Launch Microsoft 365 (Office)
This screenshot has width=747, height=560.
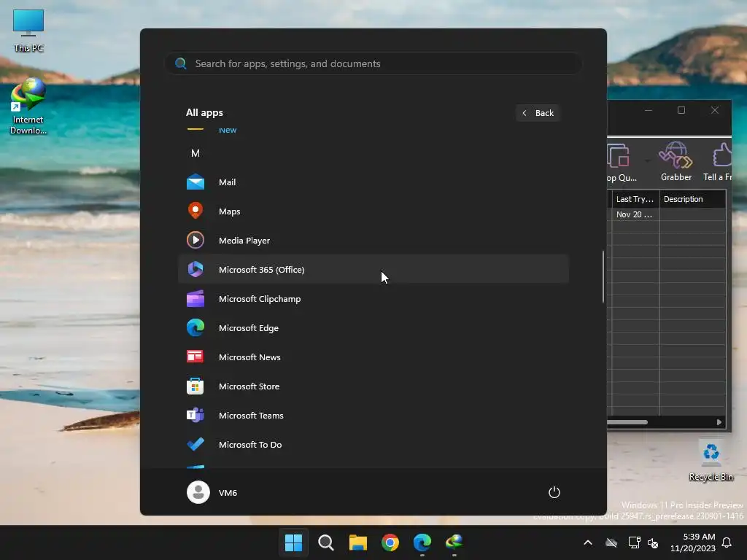click(373, 270)
